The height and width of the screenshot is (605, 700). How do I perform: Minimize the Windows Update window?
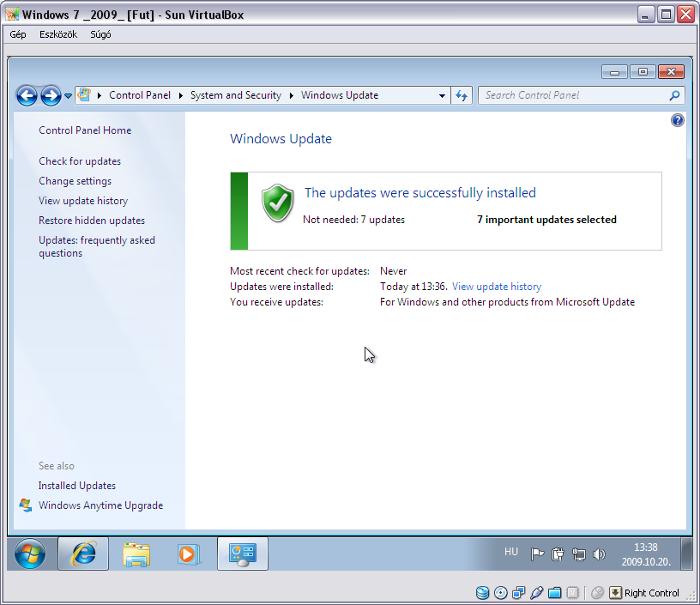point(615,72)
